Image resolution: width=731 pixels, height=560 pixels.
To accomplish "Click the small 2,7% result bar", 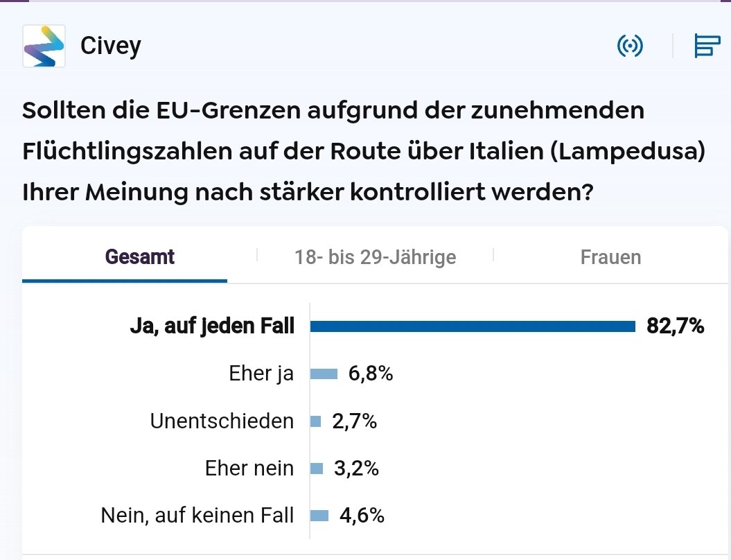I will point(316,421).
